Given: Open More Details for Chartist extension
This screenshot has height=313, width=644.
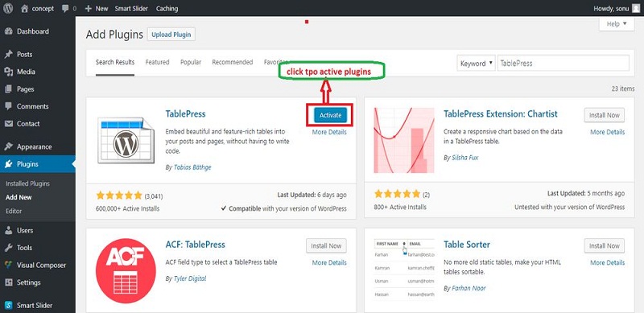Looking at the screenshot, I should point(608,132).
